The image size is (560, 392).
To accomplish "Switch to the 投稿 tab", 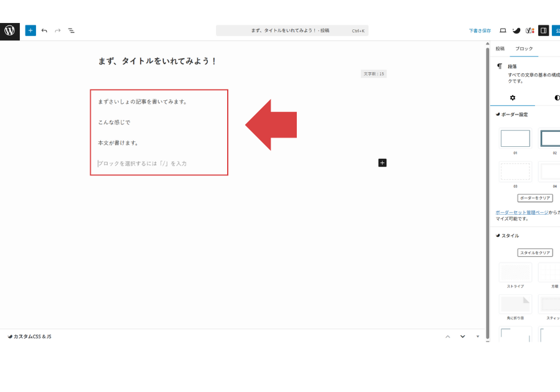I will coord(500,48).
